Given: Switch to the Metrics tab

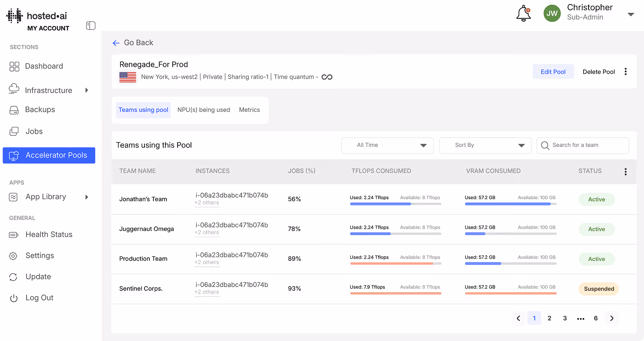Looking at the screenshot, I should coord(250,110).
